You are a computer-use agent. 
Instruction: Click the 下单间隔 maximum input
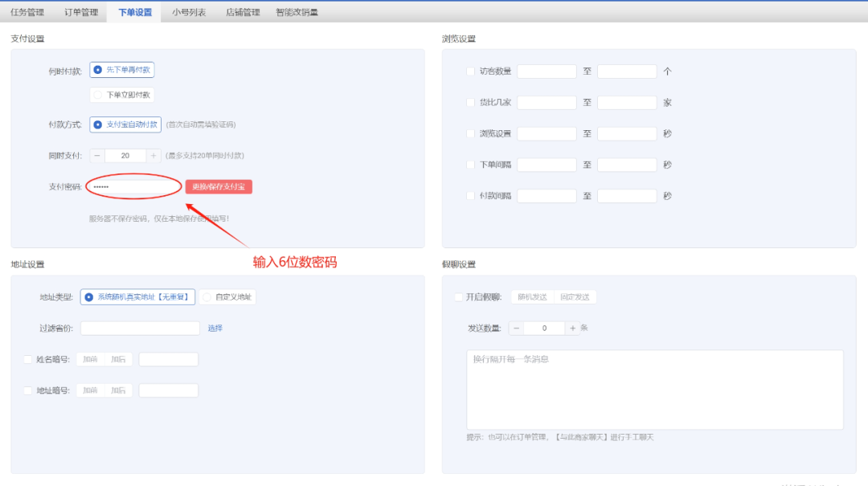pyautogui.click(x=627, y=165)
